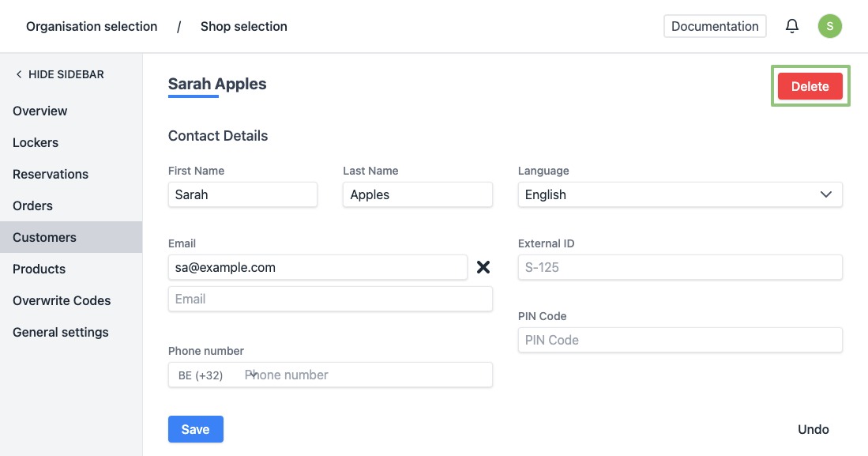
Task: Click Undo to revert changes
Action: point(813,429)
